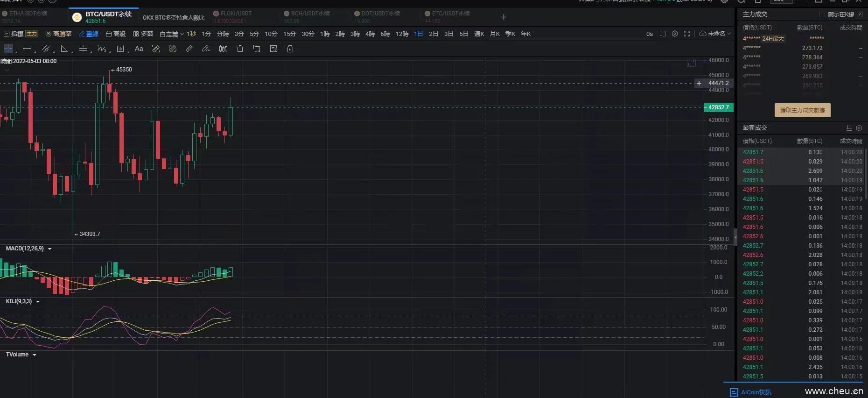
Task: Switch to the ETH/USDT永续 tab
Action: (28, 14)
